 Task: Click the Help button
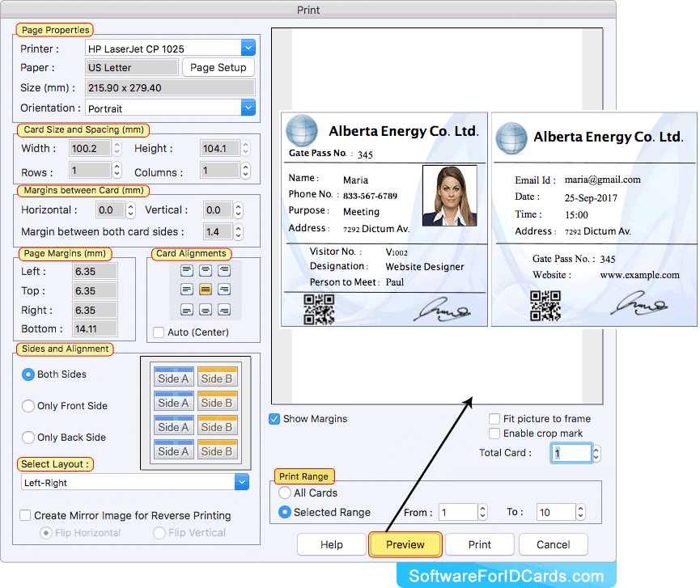coord(332,544)
